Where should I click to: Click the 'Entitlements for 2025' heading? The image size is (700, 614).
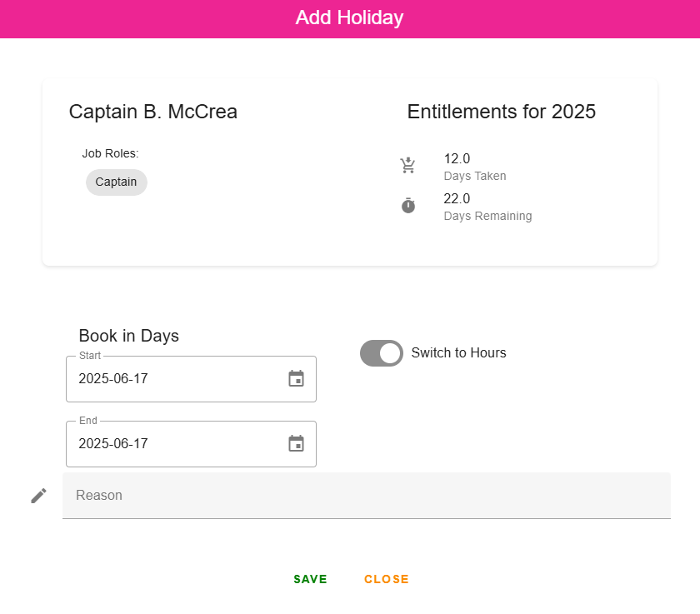point(501,112)
